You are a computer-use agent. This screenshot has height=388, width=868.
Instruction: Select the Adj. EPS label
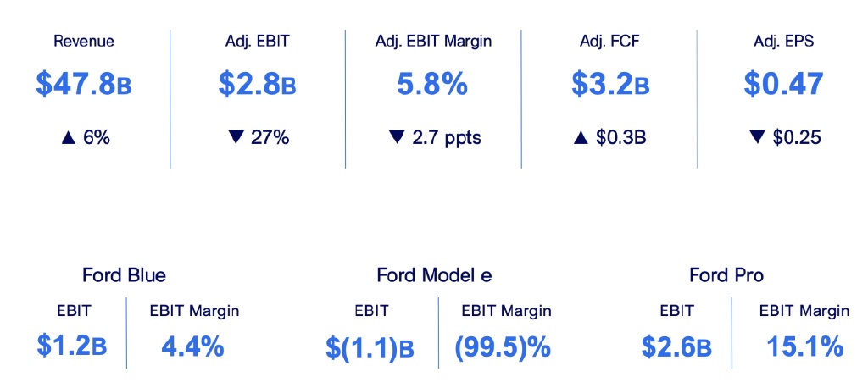click(x=783, y=41)
